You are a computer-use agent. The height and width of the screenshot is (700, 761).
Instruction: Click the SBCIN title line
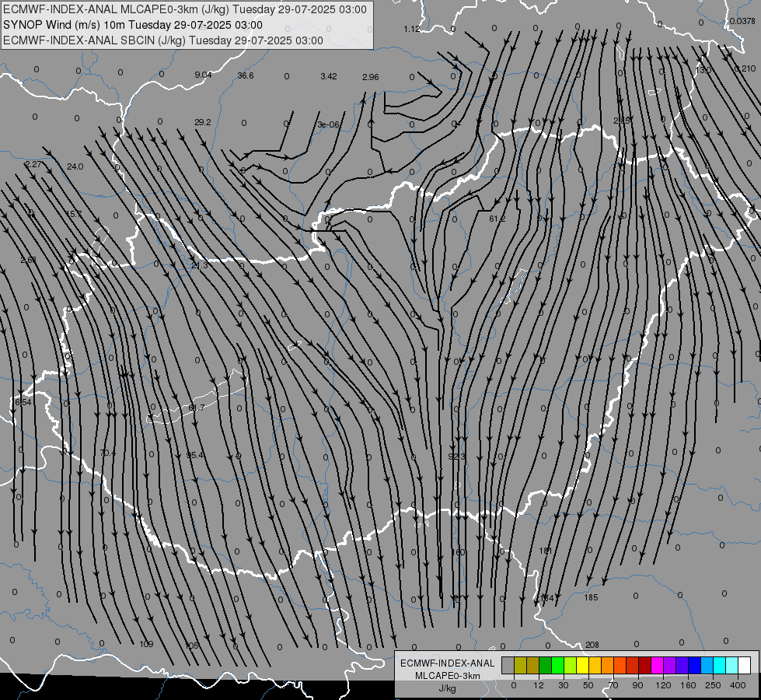coord(163,40)
